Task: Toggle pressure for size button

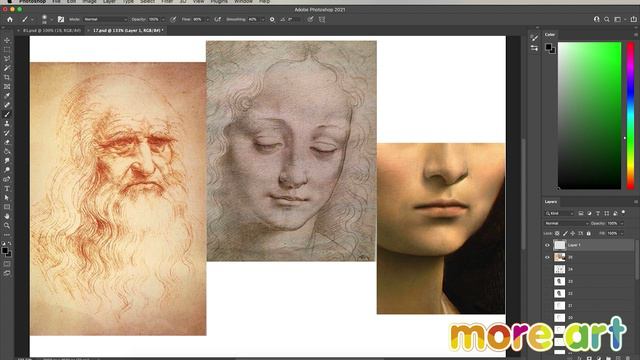Action: point(311,19)
